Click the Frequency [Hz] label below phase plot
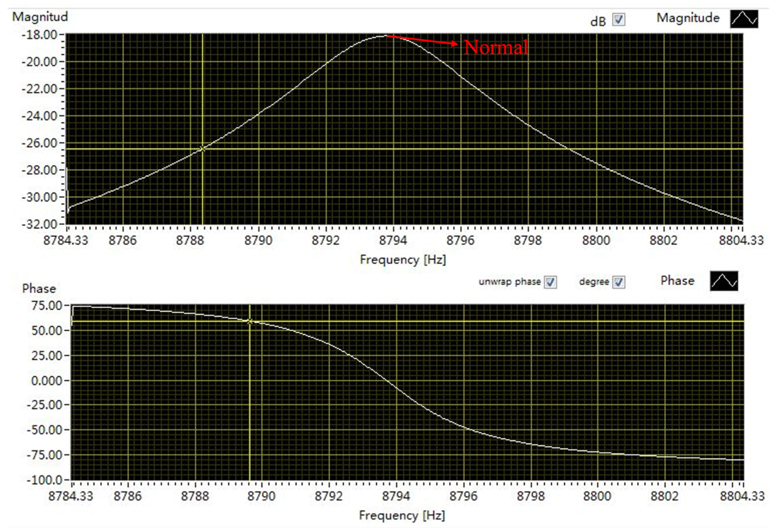This screenshot has height=532, width=778. tap(402, 516)
